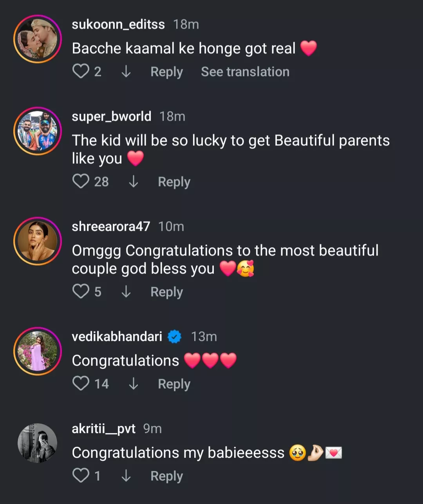
Task: Reply to sukoonn_editss's comment
Action: pyautogui.click(x=166, y=72)
